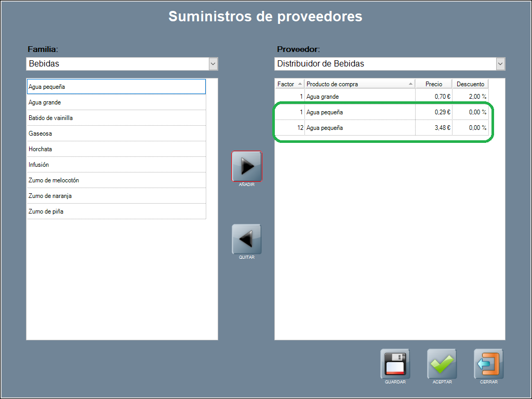The image size is (532, 399).
Task: Click the Descuento column header
Action: [x=470, y=84]
